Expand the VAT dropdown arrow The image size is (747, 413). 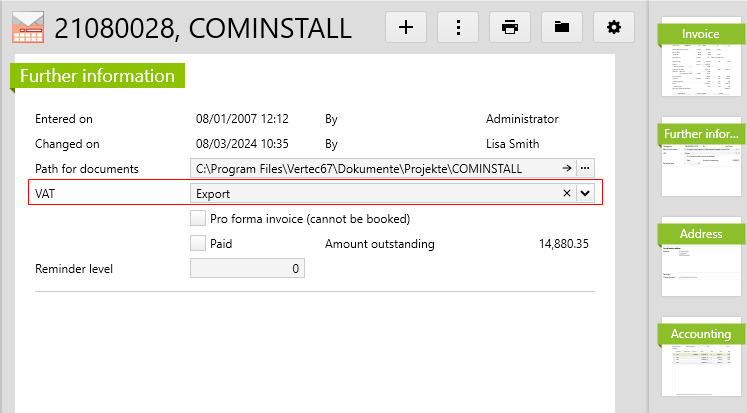pyautogui.click(x=586, y=193)
